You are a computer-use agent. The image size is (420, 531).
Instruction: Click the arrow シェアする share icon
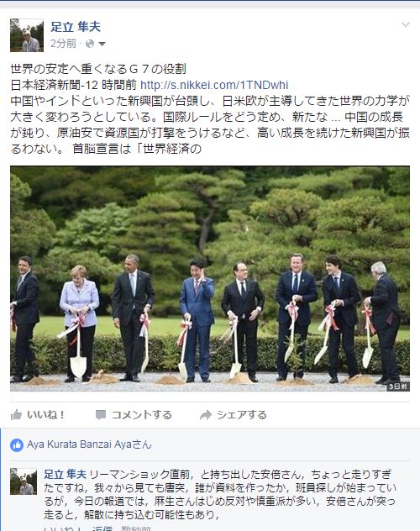(x=206, y=415)
